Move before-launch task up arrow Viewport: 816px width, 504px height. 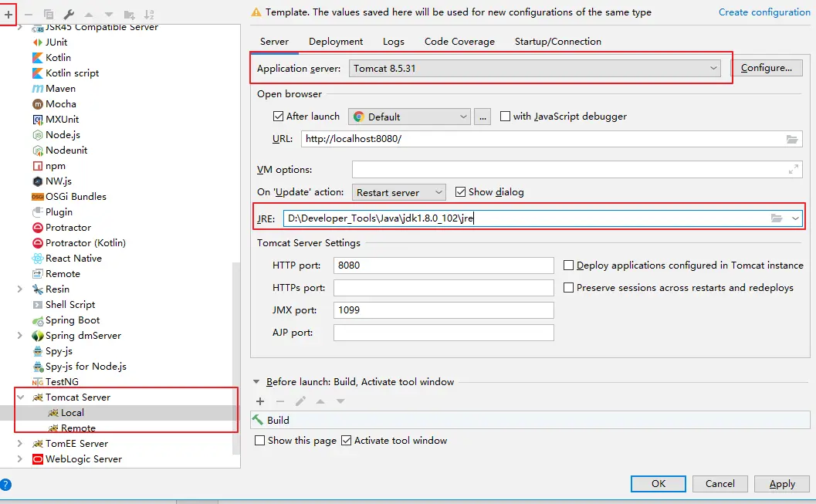point(320,401)
